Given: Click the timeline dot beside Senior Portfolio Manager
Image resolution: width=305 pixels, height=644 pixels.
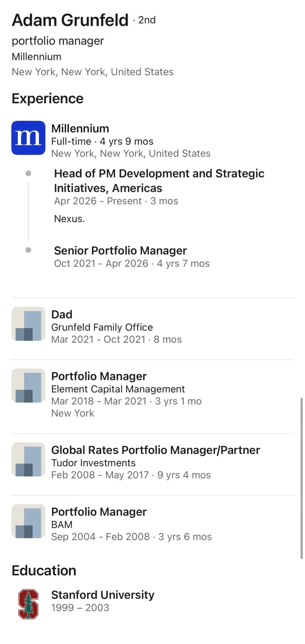Looking at the screenshot, I should [x=28, y=250].
